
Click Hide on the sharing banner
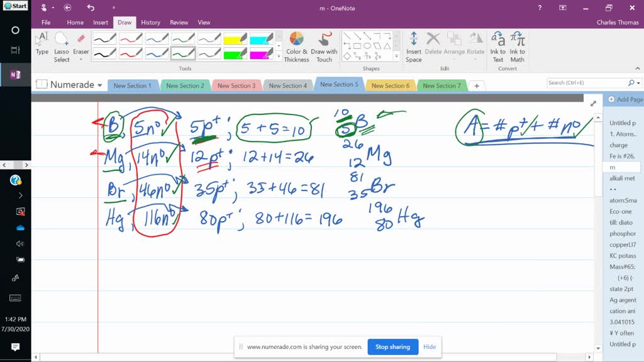tap(430, 346)
